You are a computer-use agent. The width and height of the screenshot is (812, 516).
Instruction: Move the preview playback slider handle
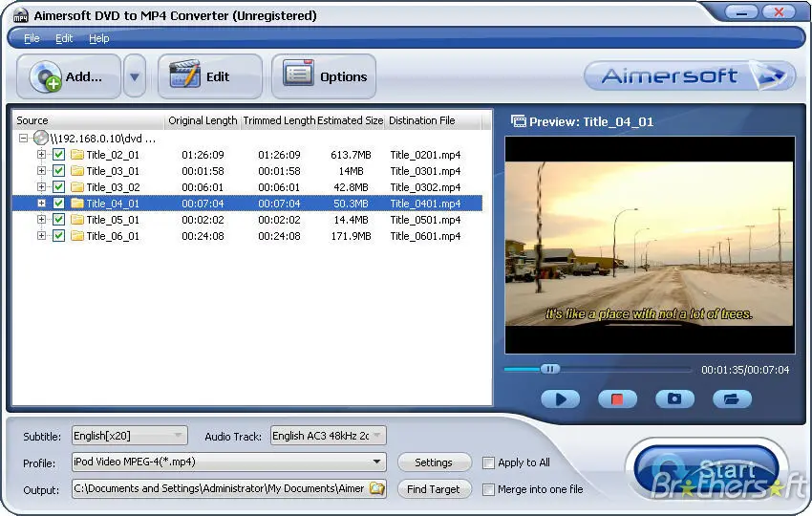click(550, 369)
